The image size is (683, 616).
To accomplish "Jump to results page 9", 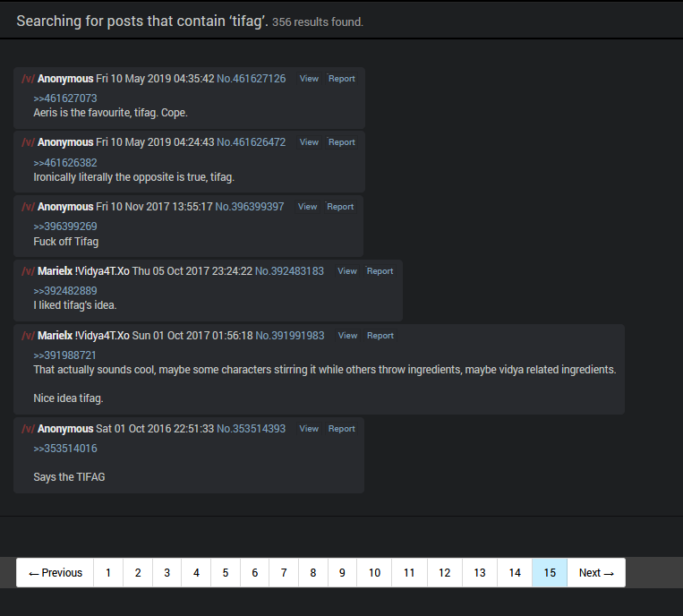I will point(342,573).
